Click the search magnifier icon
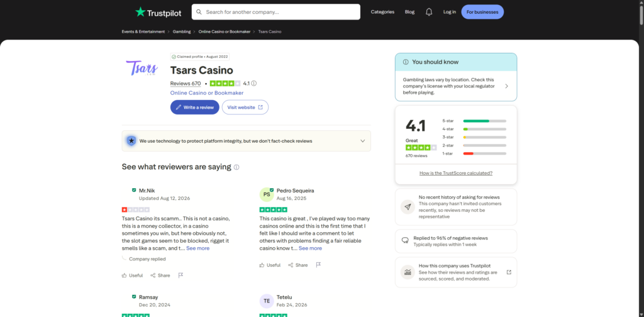The height and width of the screenshot is (317, 644). pyautogui.click(x=199, y=12)
